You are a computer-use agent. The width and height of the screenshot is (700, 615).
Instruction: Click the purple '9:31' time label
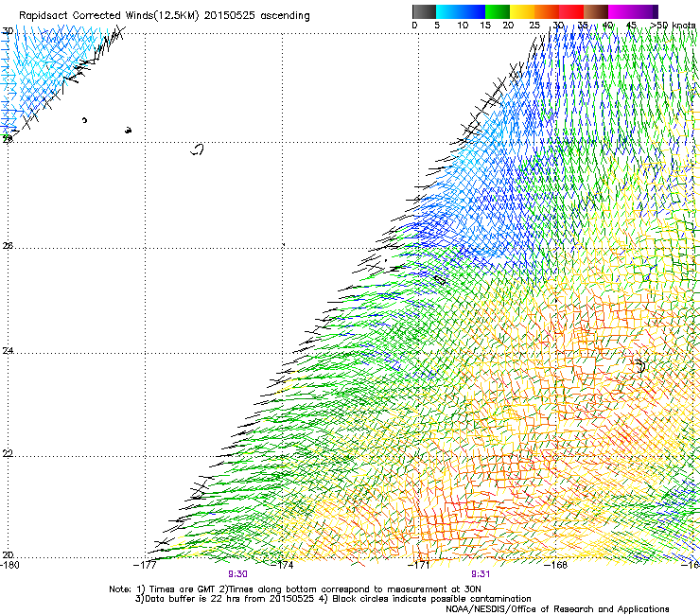[x=481, y=574]
